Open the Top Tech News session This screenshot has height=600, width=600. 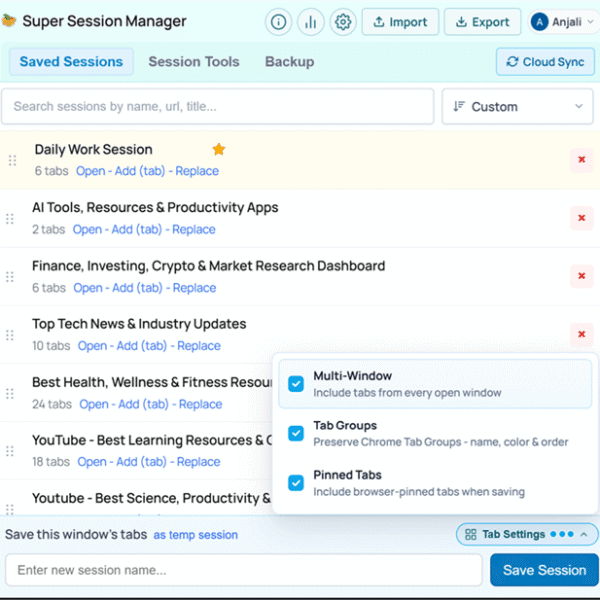tap(92, 346)
